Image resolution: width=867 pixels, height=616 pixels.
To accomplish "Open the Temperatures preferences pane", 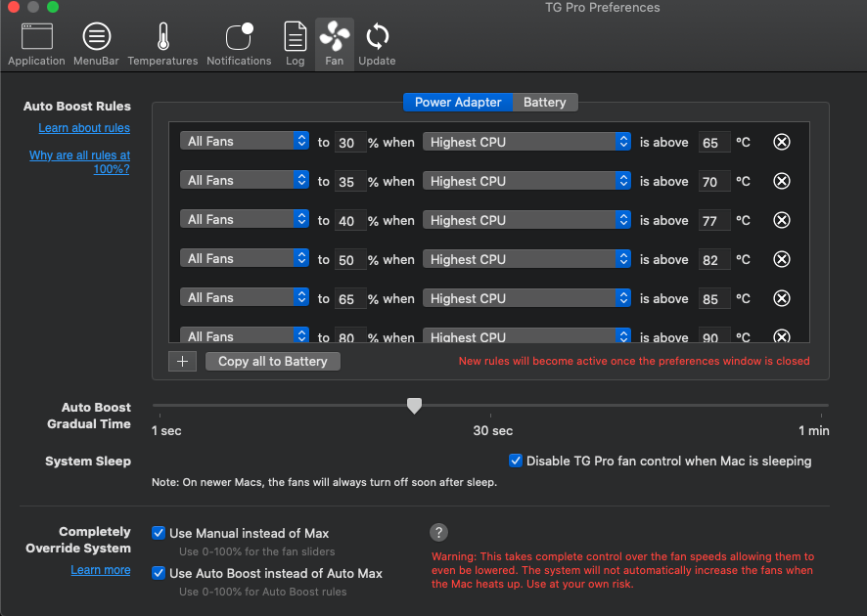I will [x=162, y=44].
